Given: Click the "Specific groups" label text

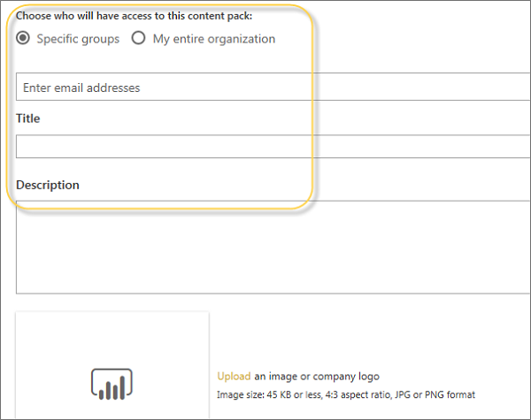Looking at the screenshot, I should [x=78, y=39].
